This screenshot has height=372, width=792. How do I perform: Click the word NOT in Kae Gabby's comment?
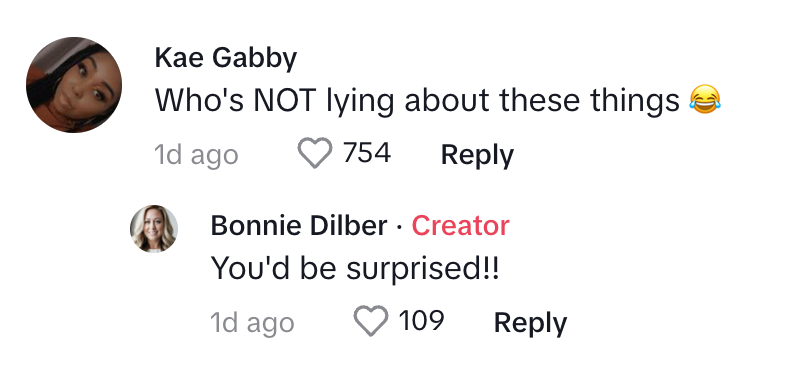(x=285, y=101)
